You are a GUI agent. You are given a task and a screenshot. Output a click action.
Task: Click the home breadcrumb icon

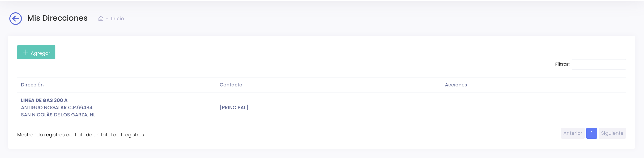(x=101, y=19)
